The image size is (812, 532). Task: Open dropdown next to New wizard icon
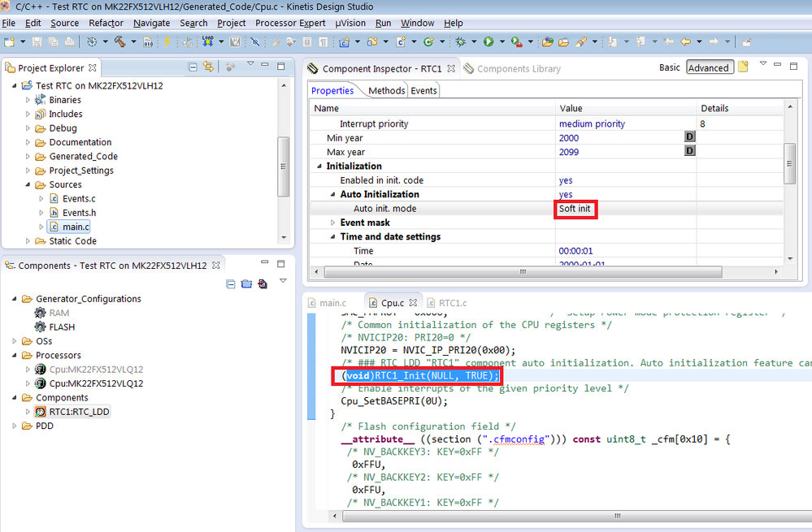click(x=23, y=42)
